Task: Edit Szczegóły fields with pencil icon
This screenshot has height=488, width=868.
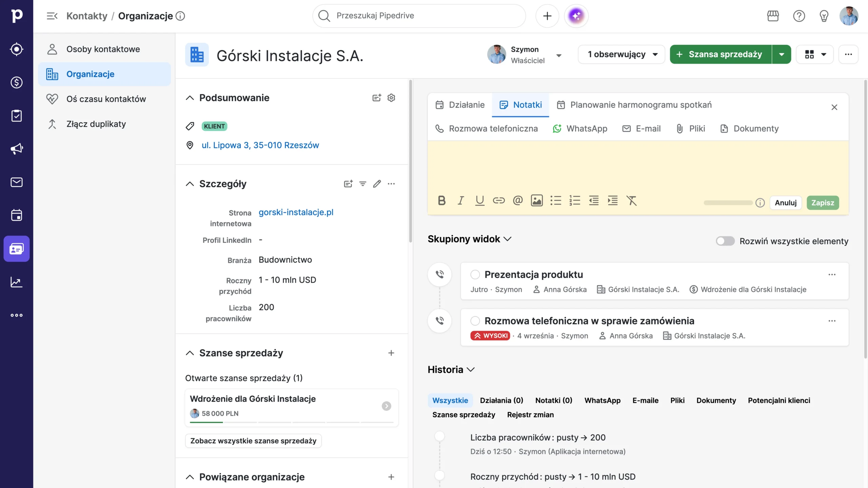Action: coord(377,184)
